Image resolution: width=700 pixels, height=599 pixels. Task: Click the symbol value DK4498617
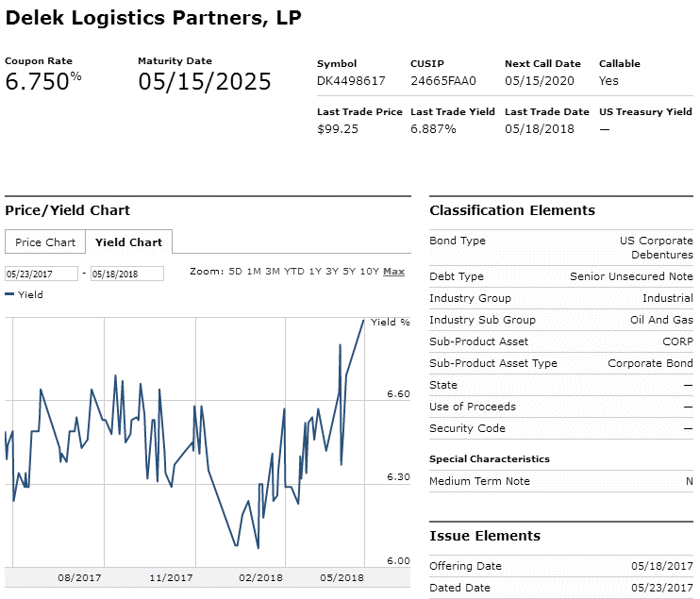pyautogui.click(x=351, y=81)
